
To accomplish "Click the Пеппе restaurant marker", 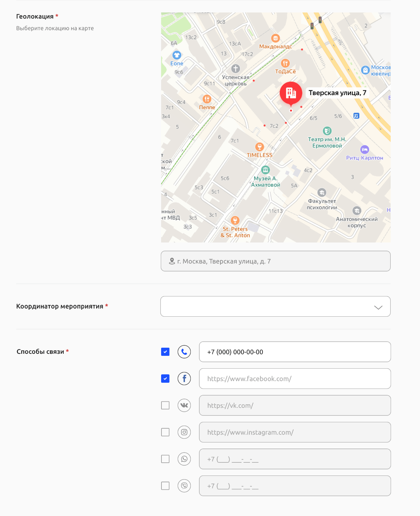I will [207, 99].
